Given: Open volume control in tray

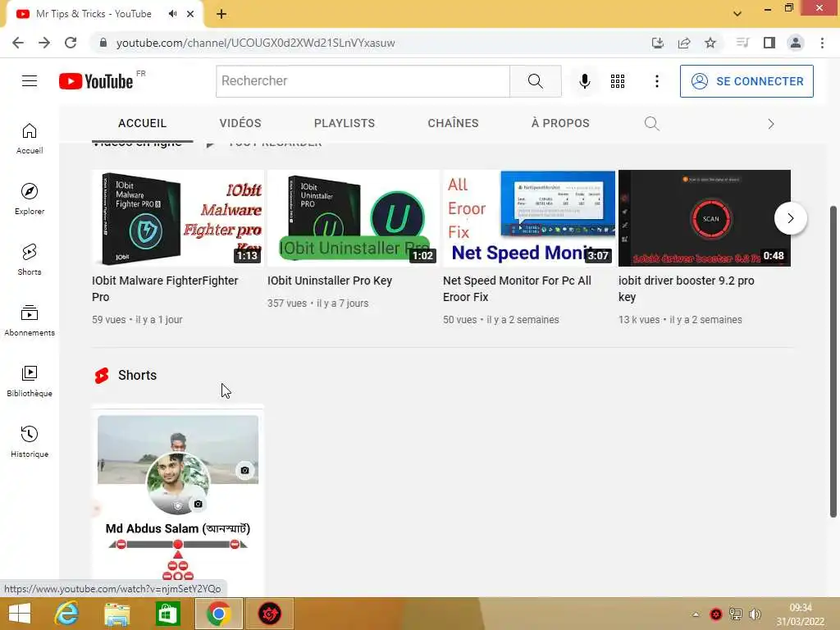Looking at the screenshot, I should point(755,614).
